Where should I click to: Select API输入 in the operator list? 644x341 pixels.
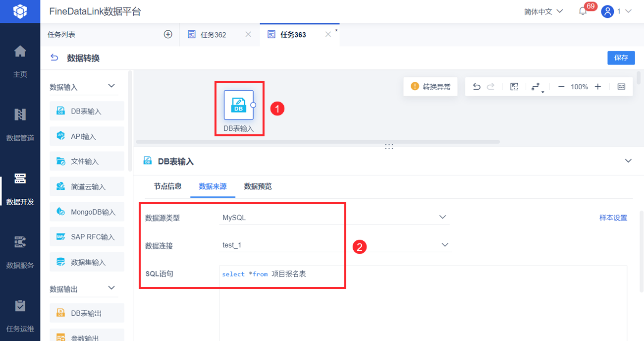click(87, 136)
